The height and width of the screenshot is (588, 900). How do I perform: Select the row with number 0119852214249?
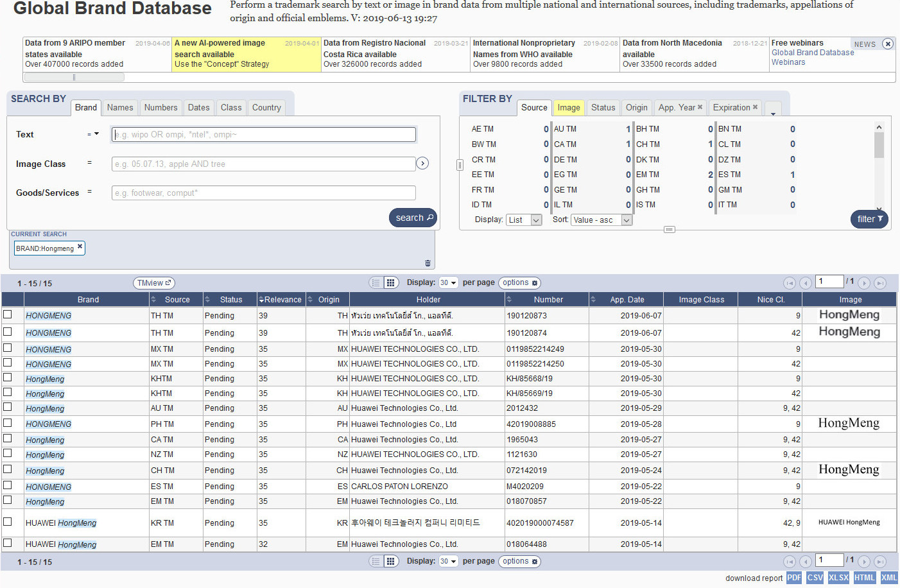click(x=8, y=348)
